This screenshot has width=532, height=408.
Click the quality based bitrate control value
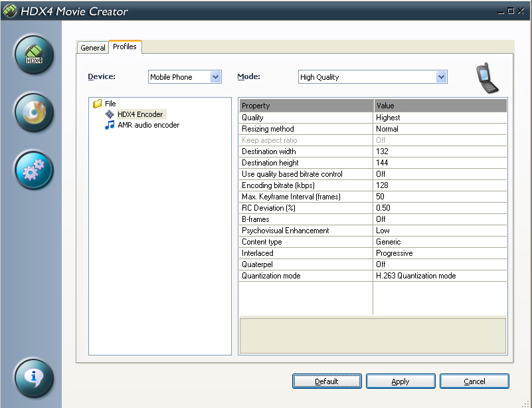381,174
